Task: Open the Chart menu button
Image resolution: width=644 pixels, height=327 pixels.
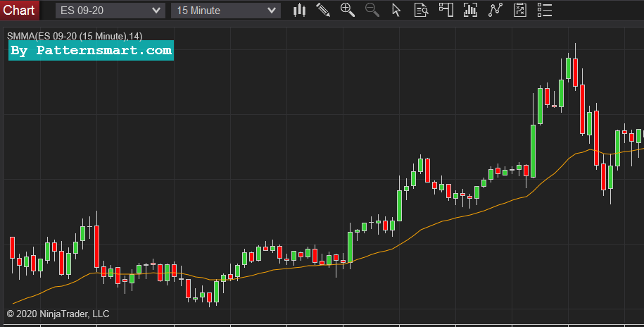Action: pos(19,10)
